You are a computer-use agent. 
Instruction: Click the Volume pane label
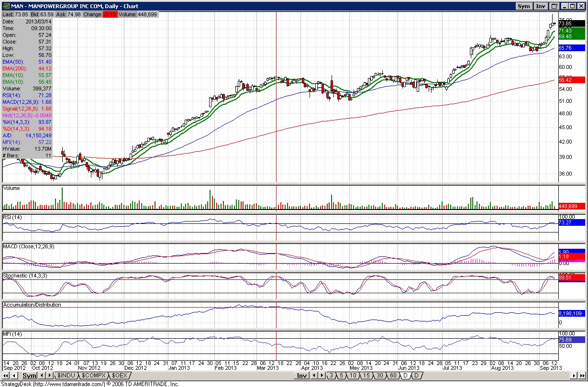pyautogui.click(x=12, y=188)
